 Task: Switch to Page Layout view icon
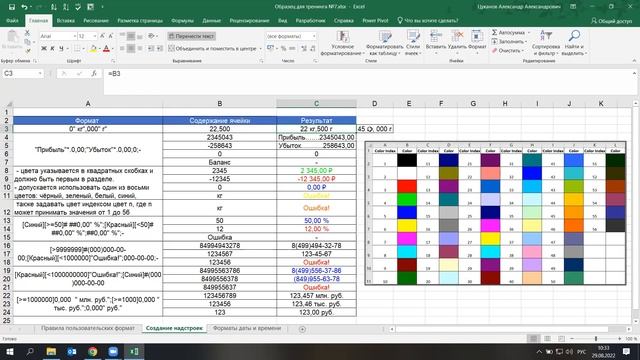coord(547,338)
